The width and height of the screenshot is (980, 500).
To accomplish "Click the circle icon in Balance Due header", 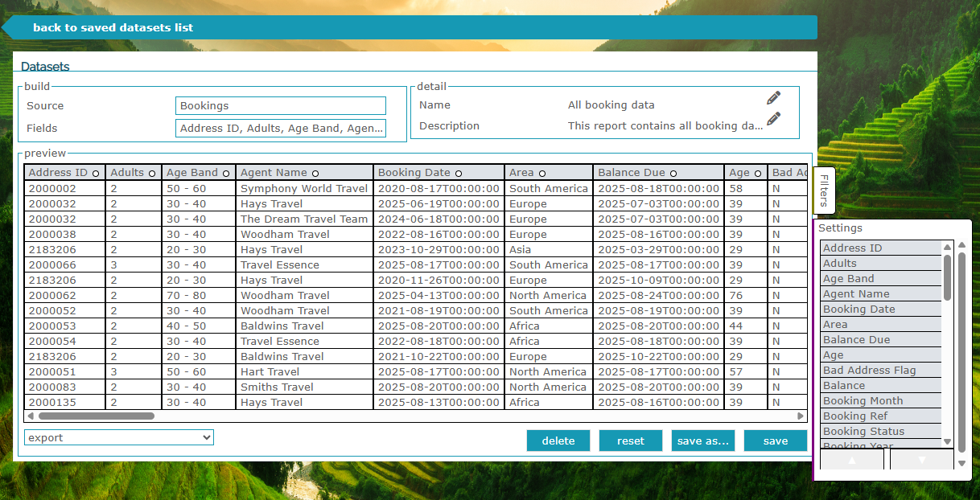I will [x=673, y=173].
